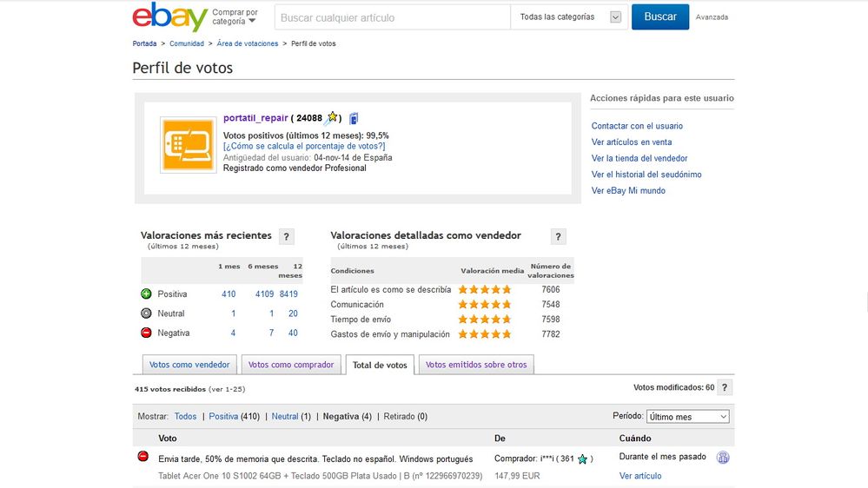Click into the Buscar cualquier artículo field
Screen dimensions: 868x488
pyautogui.click(x=393, y=17)
